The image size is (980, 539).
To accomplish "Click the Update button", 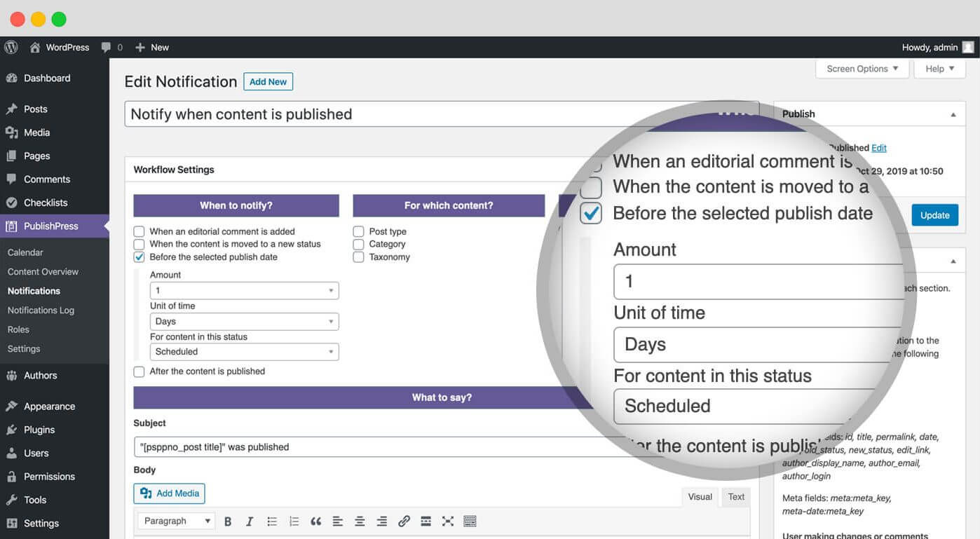I will pos(934,215).
